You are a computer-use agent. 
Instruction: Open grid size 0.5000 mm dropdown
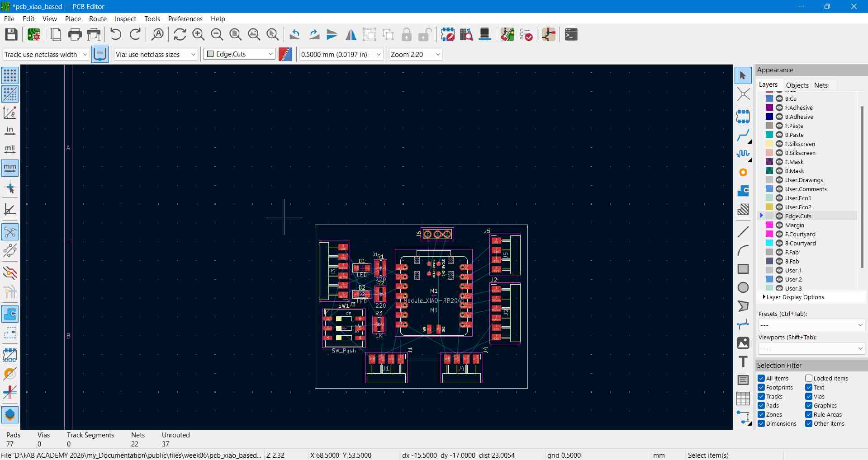pyautogui.click(x=341, y=54)
